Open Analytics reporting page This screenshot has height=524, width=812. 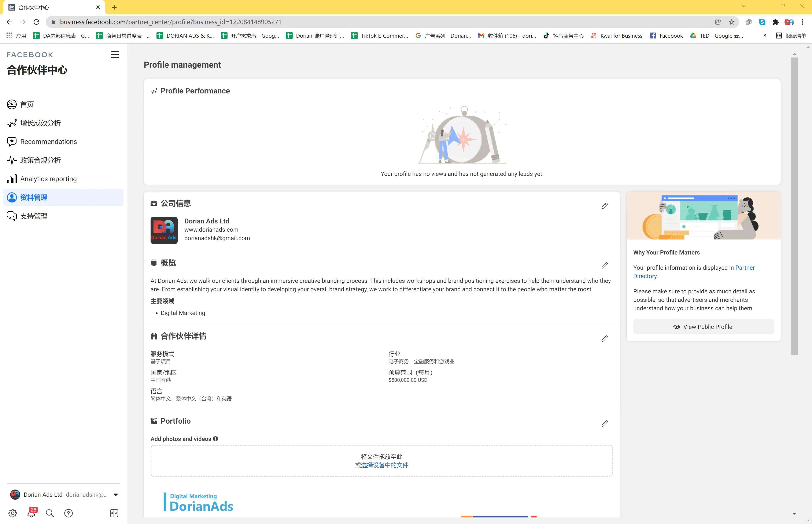point(63,179)
